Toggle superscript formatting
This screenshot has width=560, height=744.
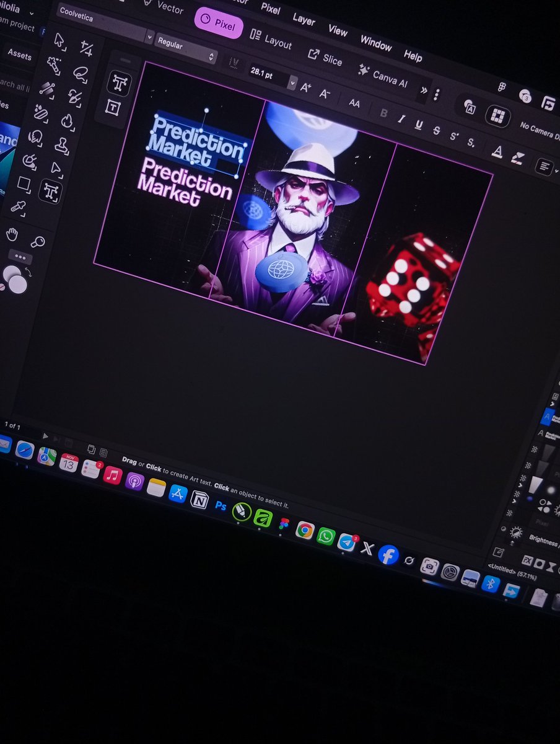pyautogui.click(x=454, y=136)
